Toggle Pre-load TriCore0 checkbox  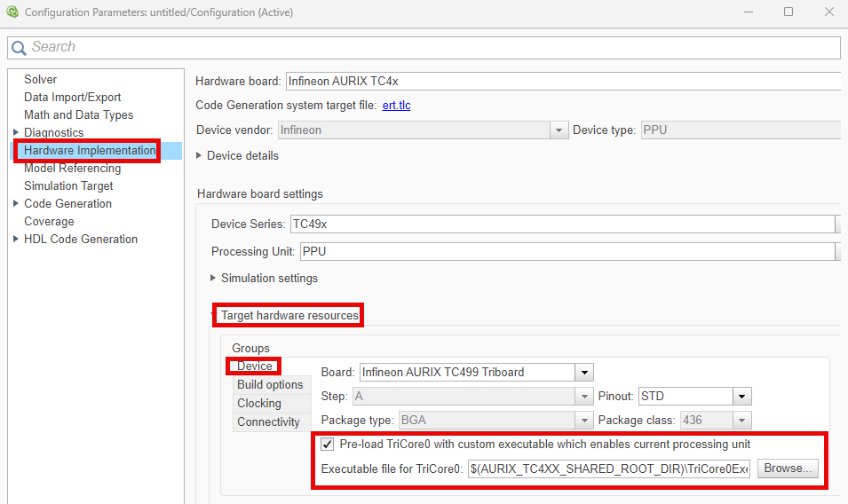click(327, 445)
